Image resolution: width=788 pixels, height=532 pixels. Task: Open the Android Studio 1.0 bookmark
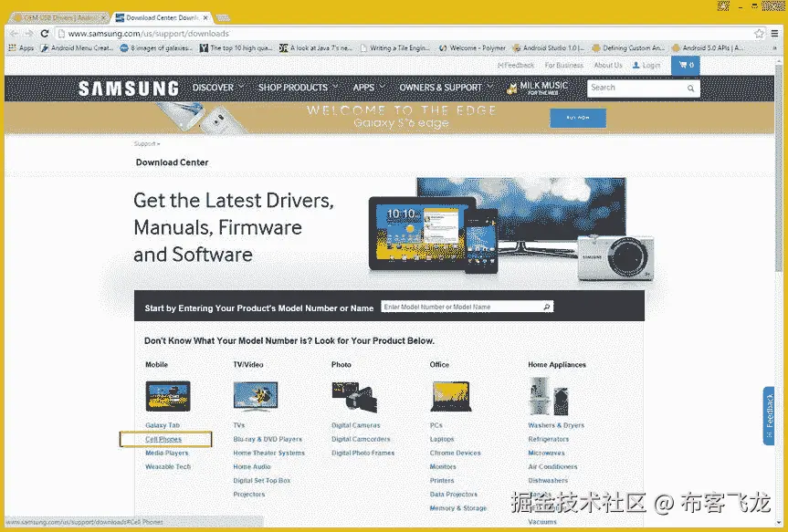click(x=548, y=47)
